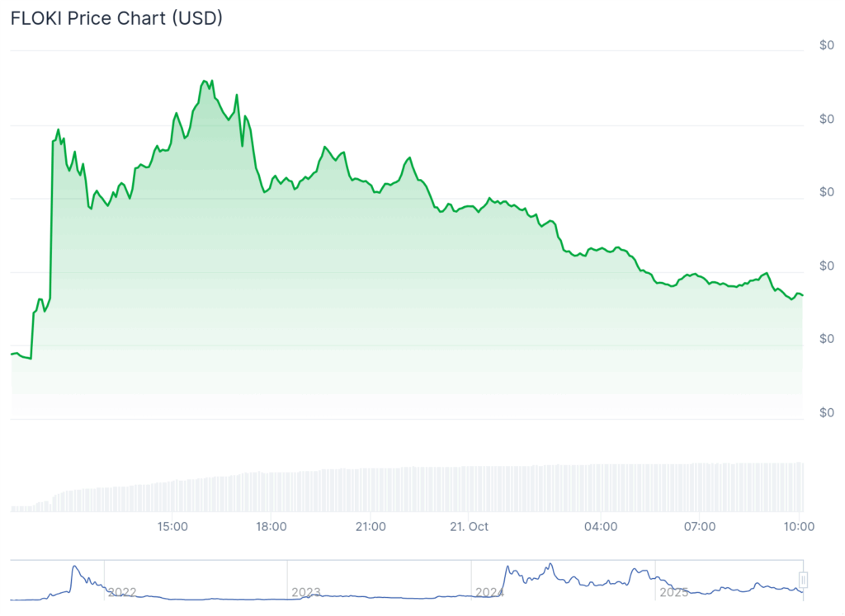Click the 18:00 time axis label

271,526
